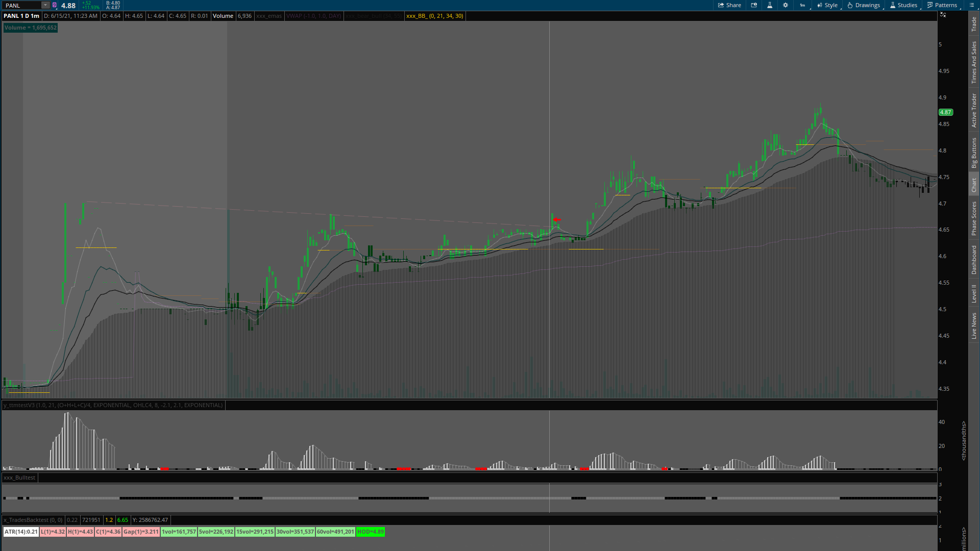Click the green HOD=4.89 label
Screen dimensions: 980x551
[370, 532]
